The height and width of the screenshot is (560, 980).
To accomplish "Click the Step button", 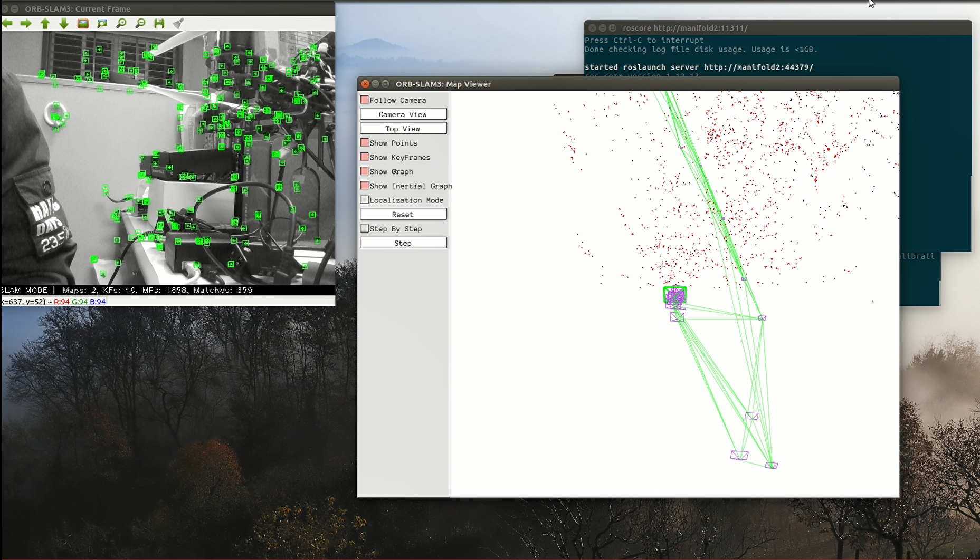I will pyautogui.click(x=403, y=243).
